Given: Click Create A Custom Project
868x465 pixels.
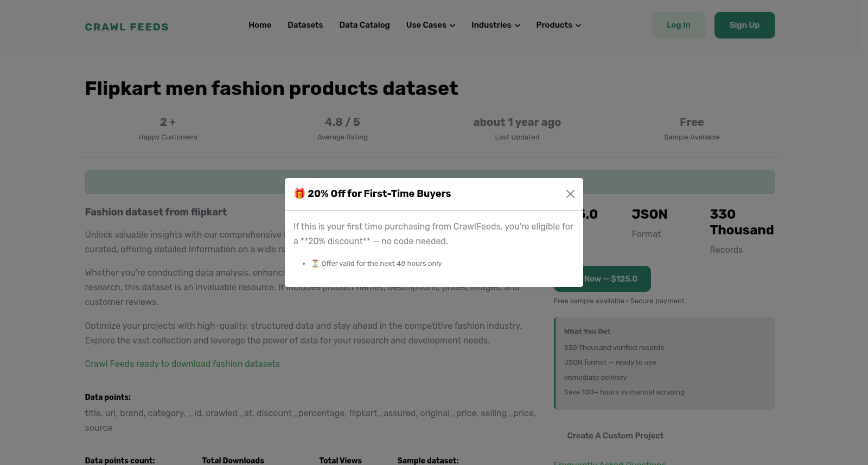Looking at the screenshot, I should tap(615, 436).
